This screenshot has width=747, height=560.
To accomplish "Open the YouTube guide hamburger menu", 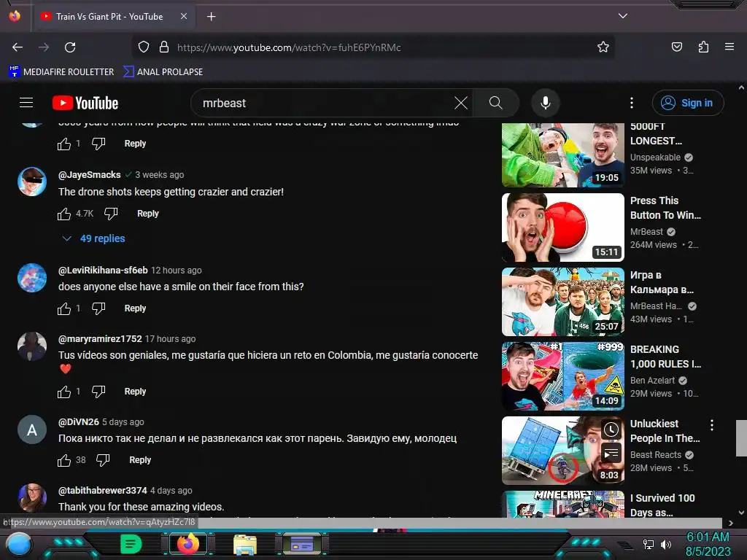I will click(26, 102).
